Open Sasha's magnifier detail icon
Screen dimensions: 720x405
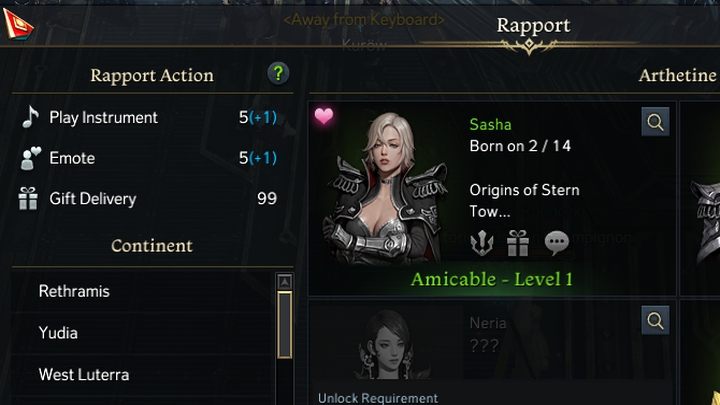(656, 122)
